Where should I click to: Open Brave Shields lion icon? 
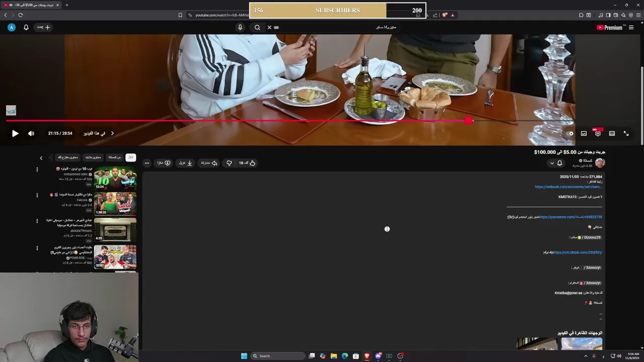pos(444,15)
